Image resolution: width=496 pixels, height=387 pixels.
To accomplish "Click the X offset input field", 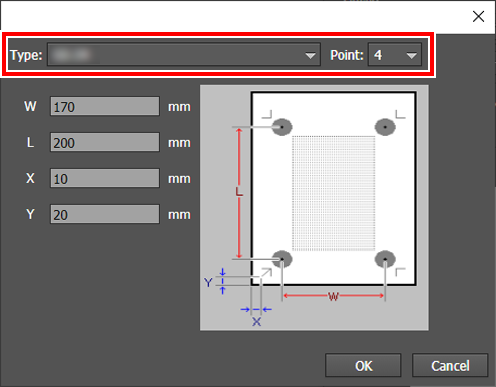I will 105,178.
